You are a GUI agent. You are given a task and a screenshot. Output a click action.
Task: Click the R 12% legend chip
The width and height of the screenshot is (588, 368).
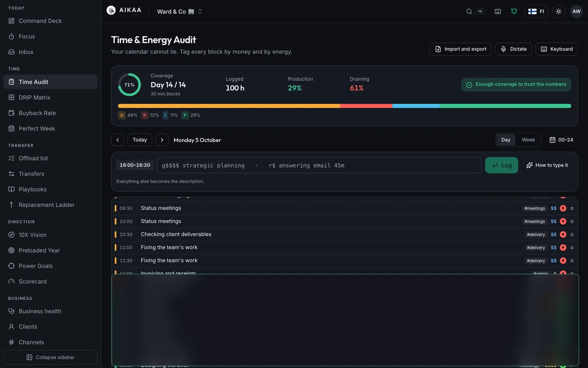[x=150, y=115]
